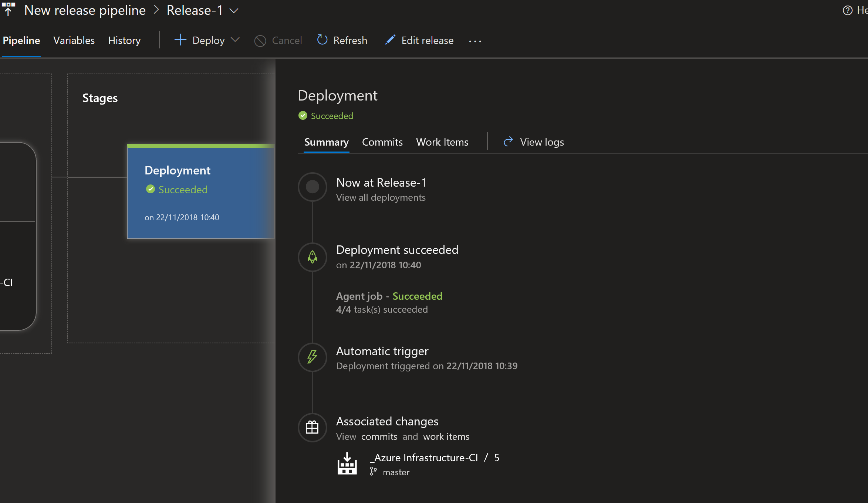The height and width of the screenshot is (503, 868).
Task: Click the Now at Release-1 timeline circle
Action: (x=313, y=187)
